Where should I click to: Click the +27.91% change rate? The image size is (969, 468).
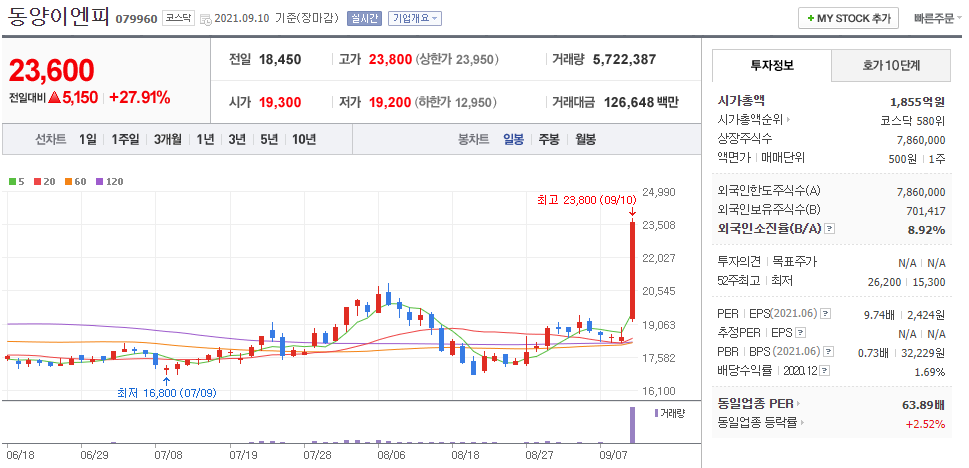[x=140, y=97]
